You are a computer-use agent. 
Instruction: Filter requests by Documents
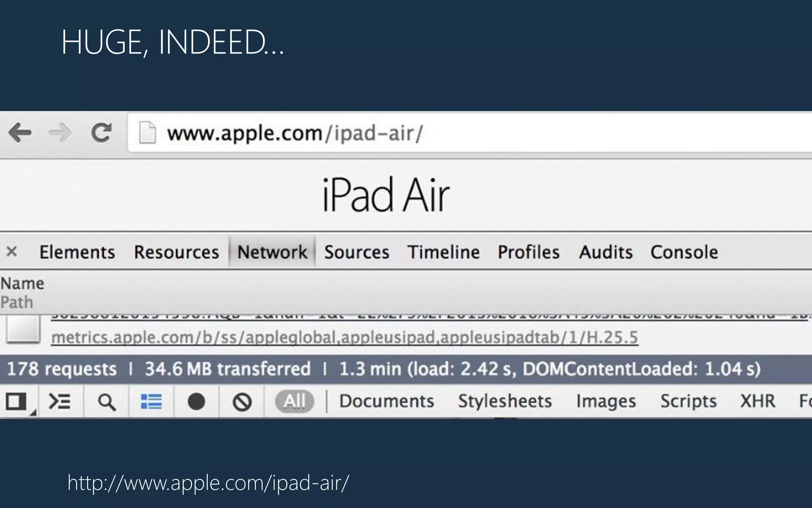387,401
